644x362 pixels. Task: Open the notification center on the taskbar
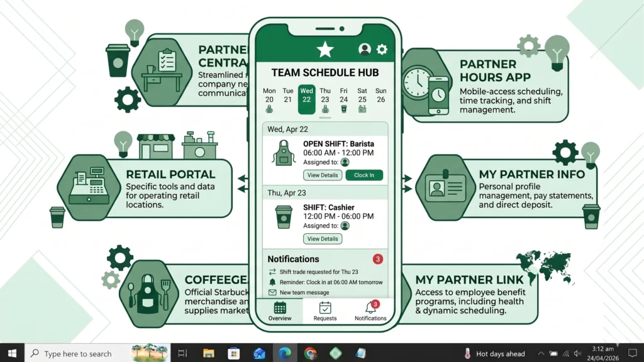[633, 353]
